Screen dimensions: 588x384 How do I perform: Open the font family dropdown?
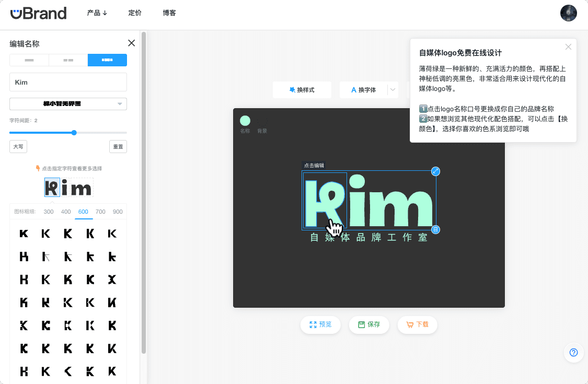(68, 104)
